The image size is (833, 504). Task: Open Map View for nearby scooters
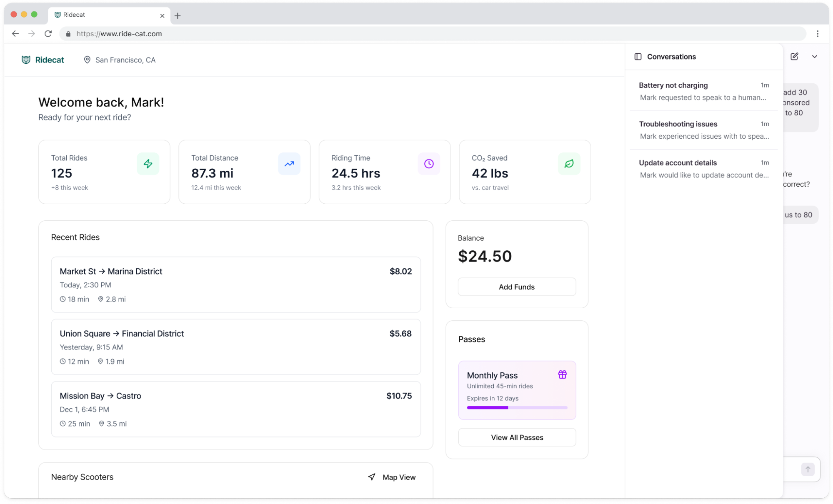coord(392,477)
